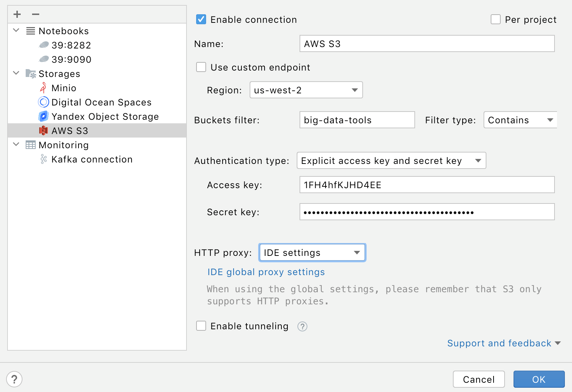
Task: Click the Storages group label
Action: point(60,74)
